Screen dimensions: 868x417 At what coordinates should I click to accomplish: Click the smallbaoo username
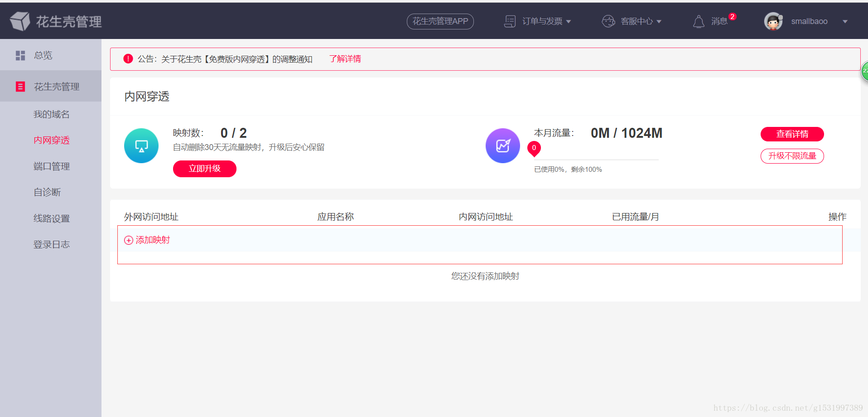click(809, 21)
